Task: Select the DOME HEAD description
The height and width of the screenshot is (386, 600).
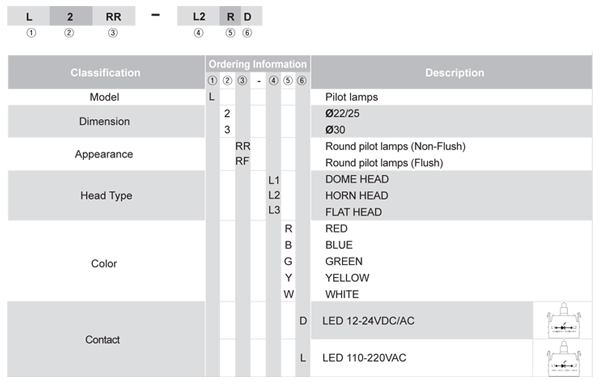Action: pyautogui.click(x=357, y=179)
